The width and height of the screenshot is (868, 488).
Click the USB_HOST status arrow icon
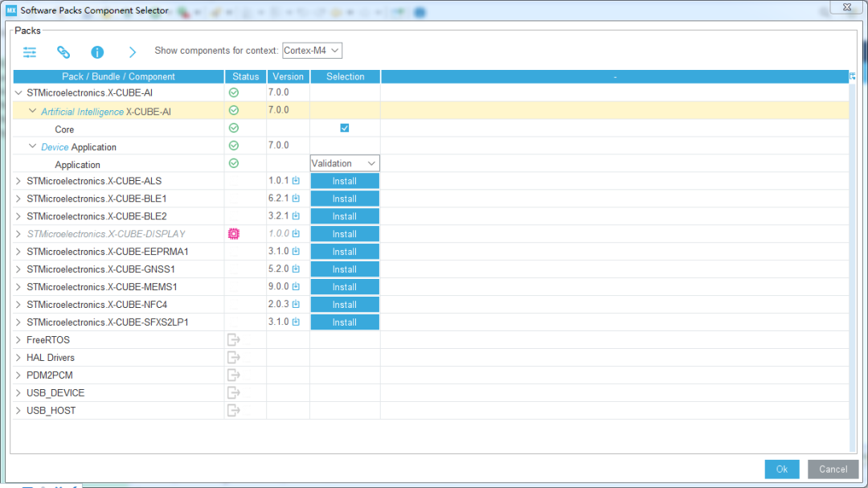(x=234, y=411)
